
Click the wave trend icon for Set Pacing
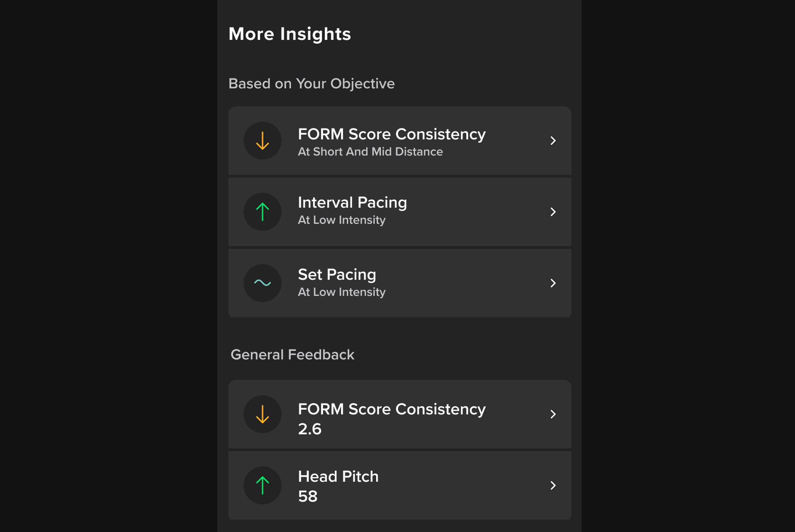point(262,283)
